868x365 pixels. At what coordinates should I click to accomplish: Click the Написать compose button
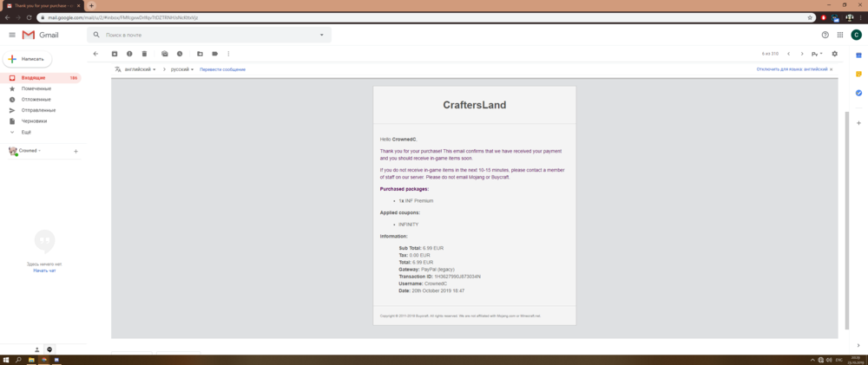tap(28, 59)
